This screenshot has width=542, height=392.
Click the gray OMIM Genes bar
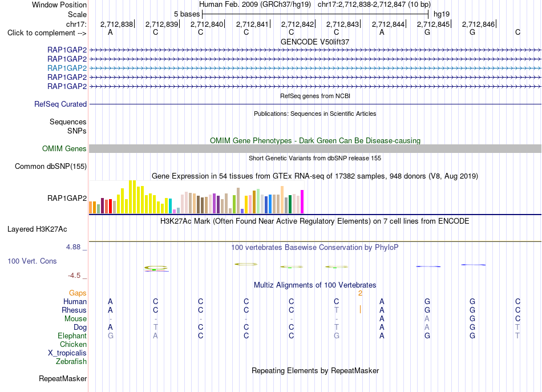pyautogui.click(x=315, y=149)
